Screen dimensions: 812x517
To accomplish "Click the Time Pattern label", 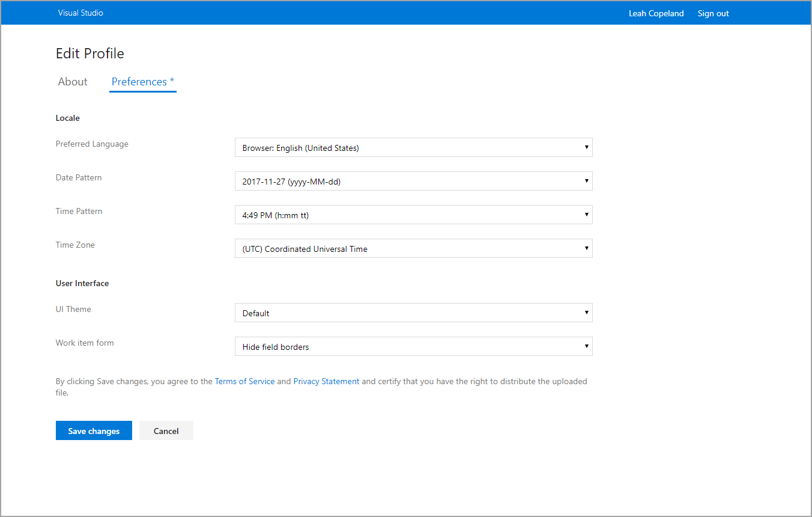I will pos(79,211).
